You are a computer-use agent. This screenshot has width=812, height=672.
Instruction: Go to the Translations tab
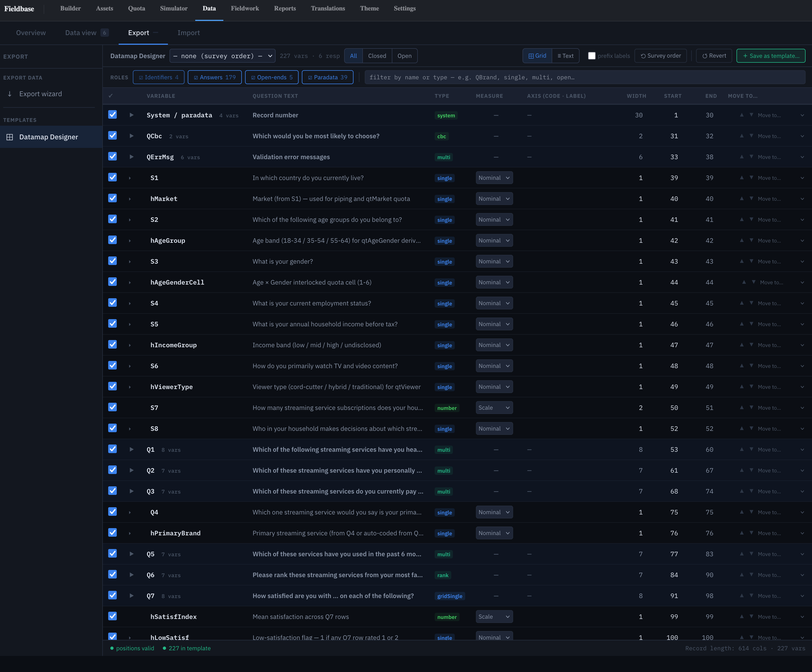328,9
